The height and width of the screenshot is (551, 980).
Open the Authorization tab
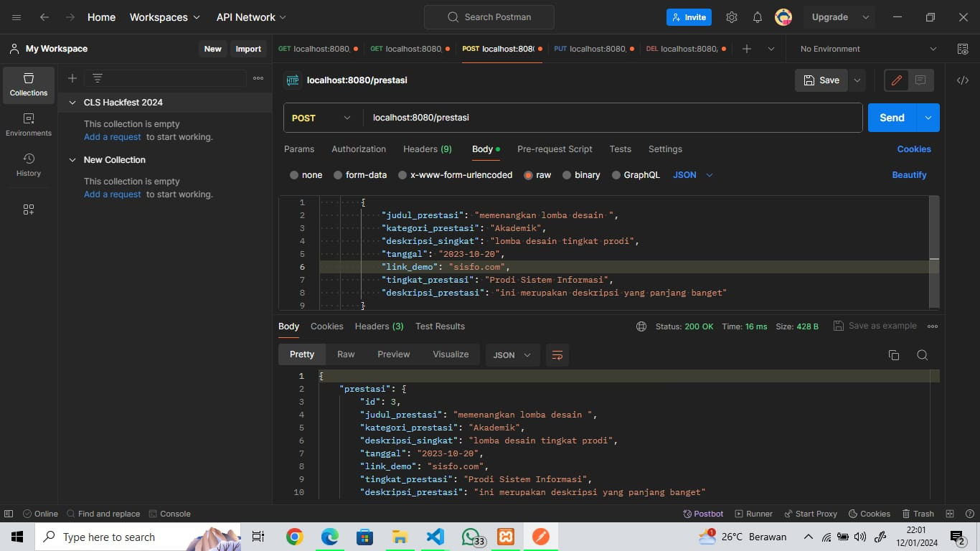coord(359,149)
